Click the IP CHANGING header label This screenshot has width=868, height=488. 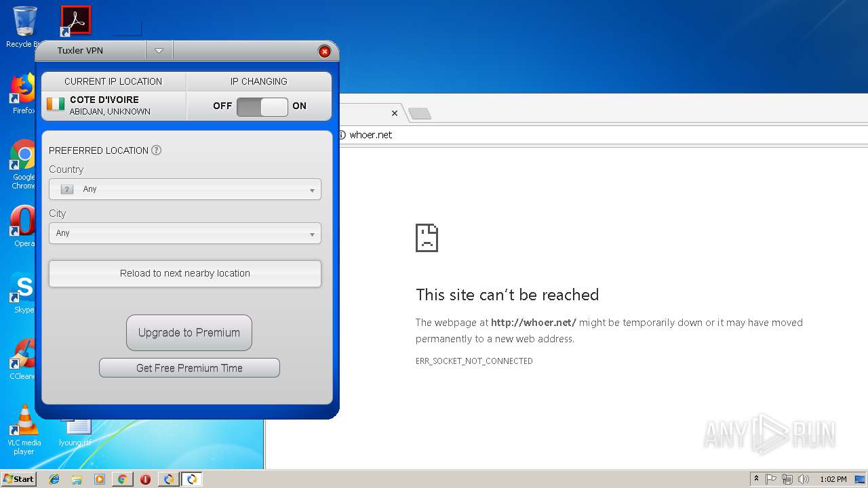pos(259,81)
